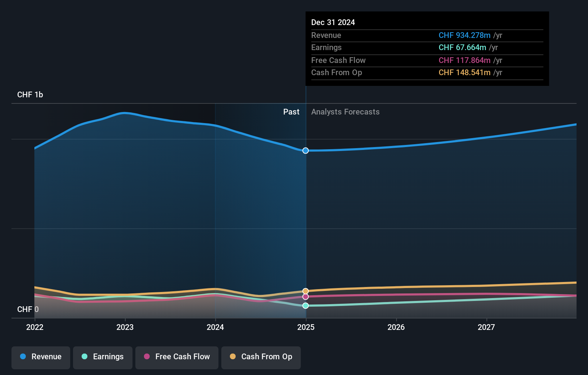Click the 2023 x-axis label
Screen dimensions: 588x375
(x=125, y=327)
